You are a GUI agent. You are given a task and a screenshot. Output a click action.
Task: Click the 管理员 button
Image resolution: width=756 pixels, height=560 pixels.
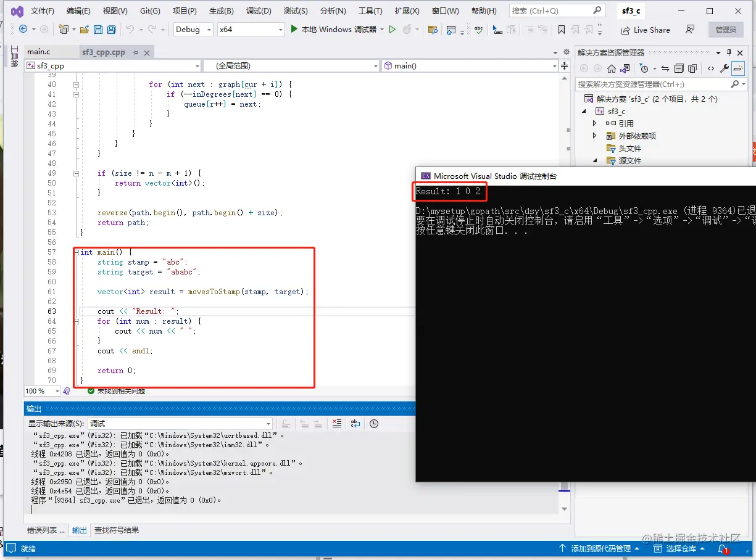pos(726,30)
